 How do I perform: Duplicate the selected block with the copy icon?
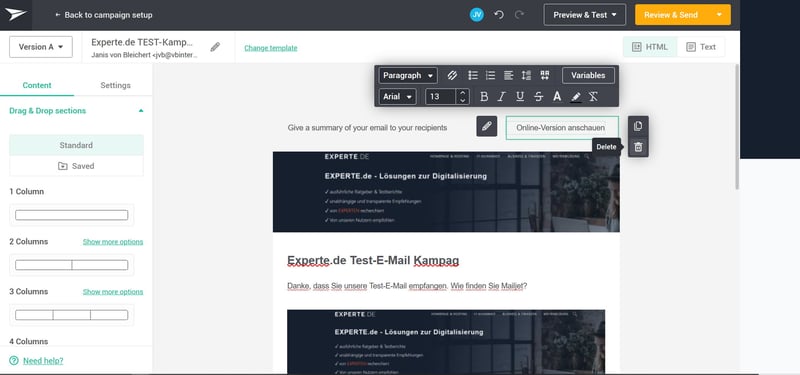[638, 126]
